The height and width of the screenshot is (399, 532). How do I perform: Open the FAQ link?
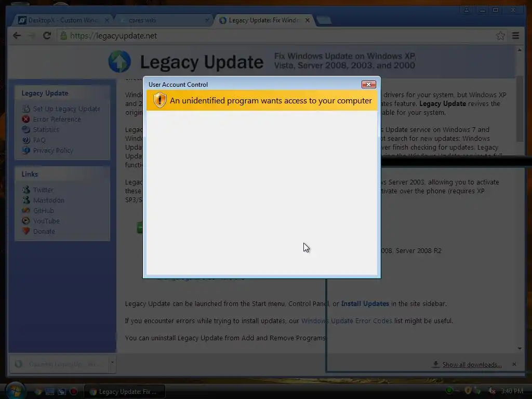[39, 140]
